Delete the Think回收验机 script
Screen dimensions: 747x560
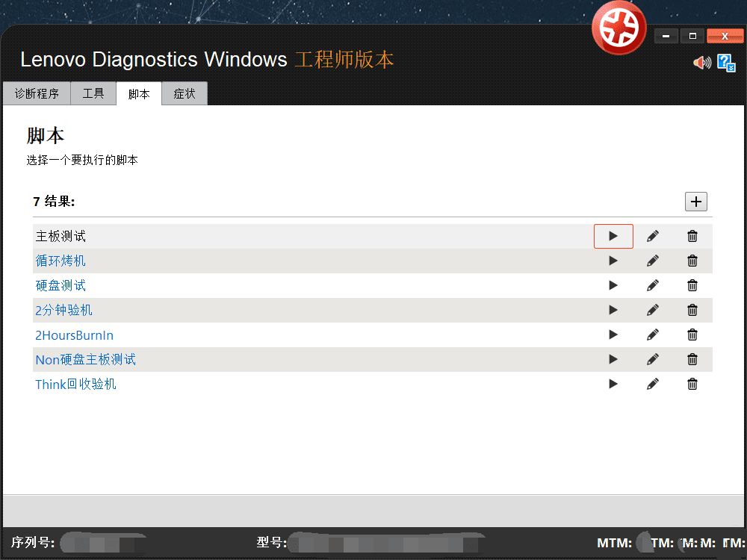692,384
